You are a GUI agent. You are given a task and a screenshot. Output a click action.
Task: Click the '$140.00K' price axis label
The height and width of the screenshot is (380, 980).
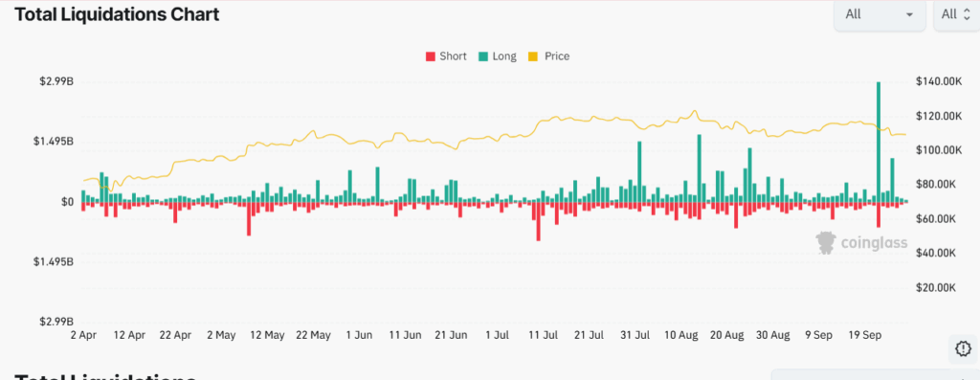coord(938,81)
